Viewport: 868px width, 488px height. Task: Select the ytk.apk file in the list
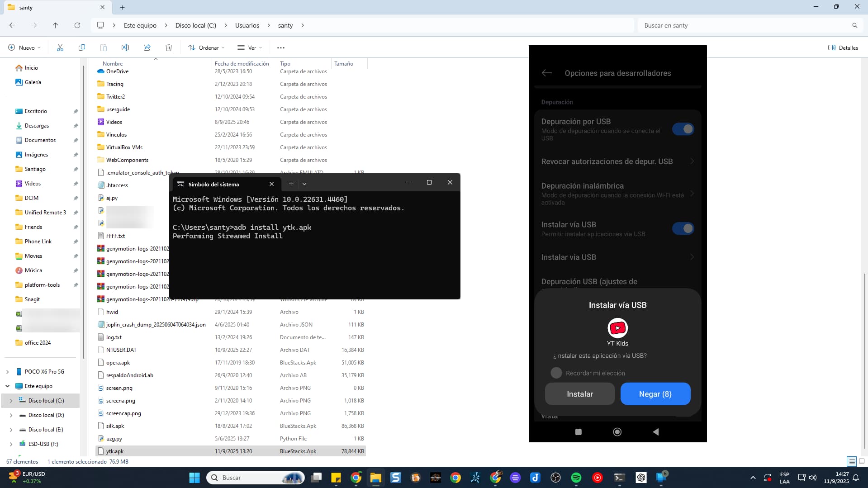114,451
